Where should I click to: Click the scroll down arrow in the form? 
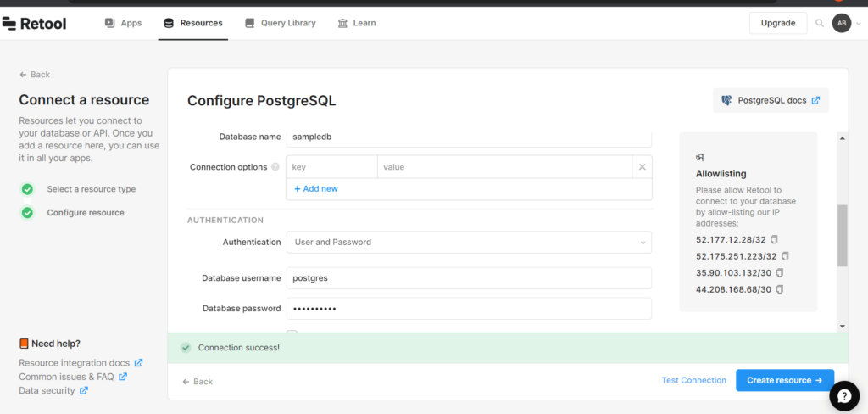click(x=843, y=327)
